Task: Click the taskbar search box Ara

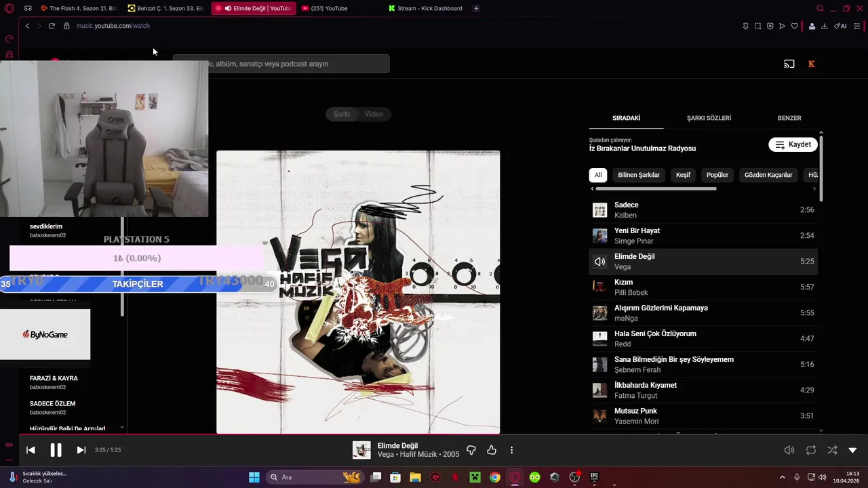Action: pos(315,477)
